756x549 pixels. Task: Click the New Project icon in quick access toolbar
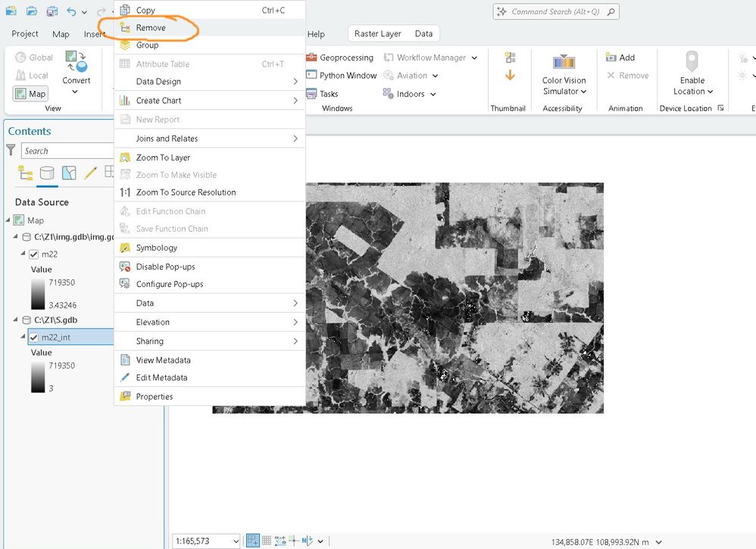(11, 11)
